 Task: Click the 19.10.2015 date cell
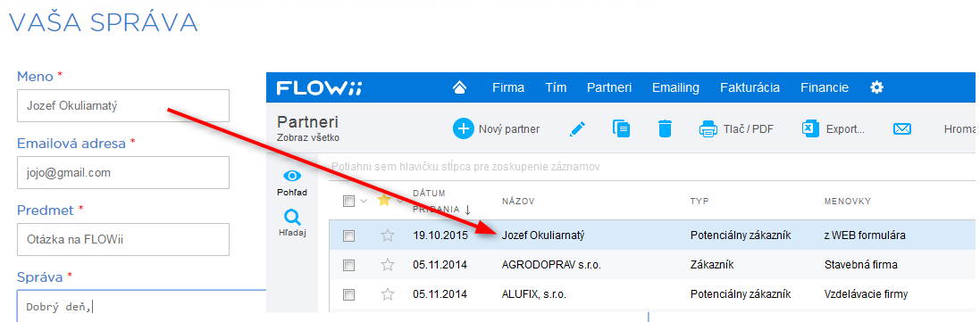pos(440,235)
